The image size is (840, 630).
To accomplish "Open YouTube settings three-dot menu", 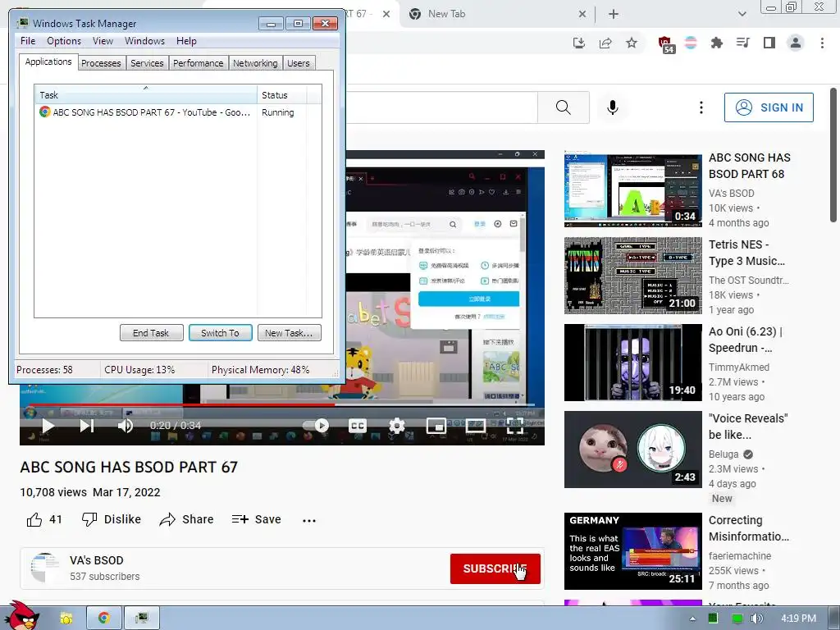I will (701, 107).
